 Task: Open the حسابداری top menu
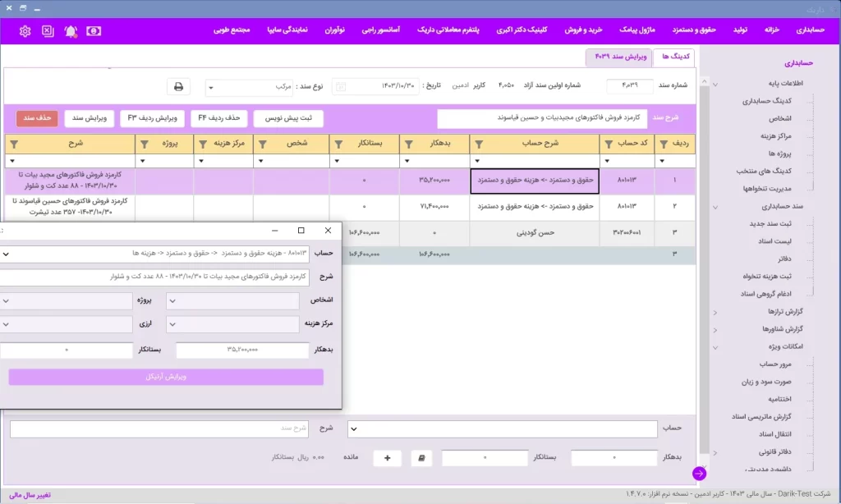(x=810, y=30)
